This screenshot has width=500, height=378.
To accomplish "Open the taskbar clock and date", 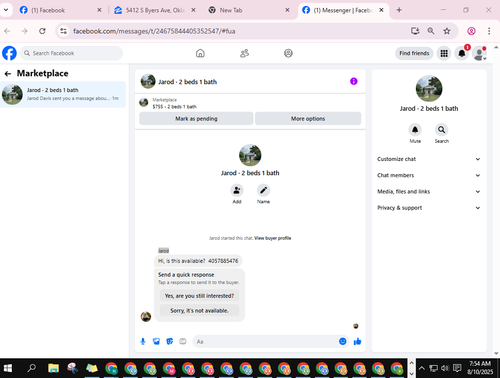I will (480, 368).
